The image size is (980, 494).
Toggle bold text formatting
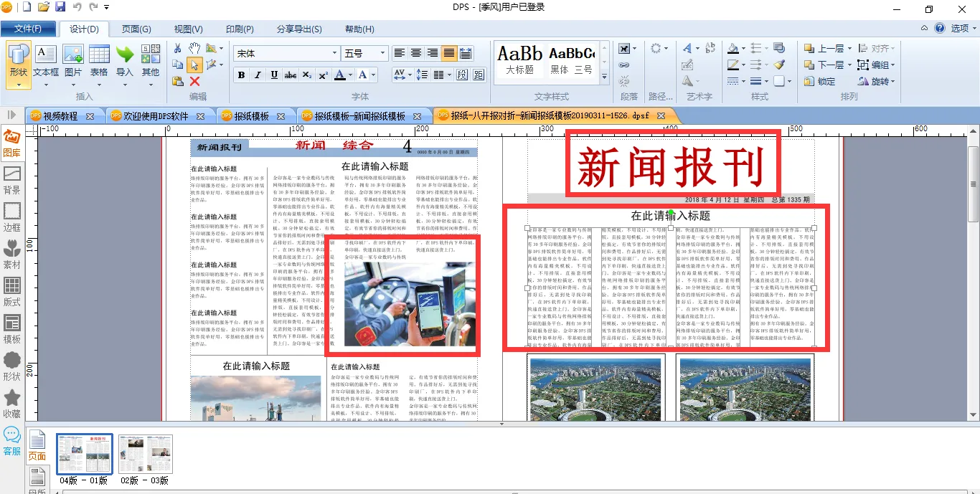click(x=241, y=75)
